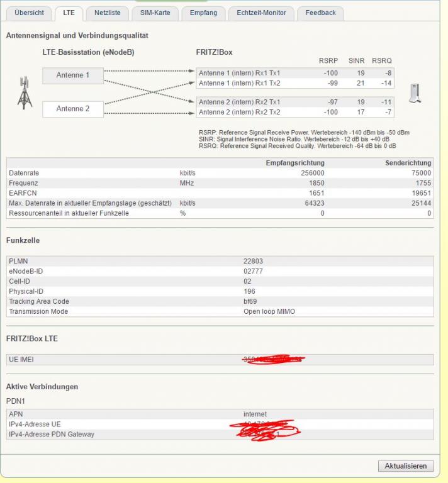Click the EARFCN value 19651
The height and width of the screenshot is (483, 448).
(x=421, y=193)
